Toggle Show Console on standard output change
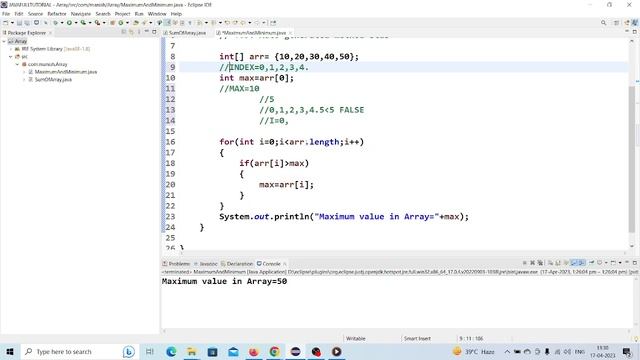Image resolution: width=640 pixels, height=360 pixels. pos(574,263)
